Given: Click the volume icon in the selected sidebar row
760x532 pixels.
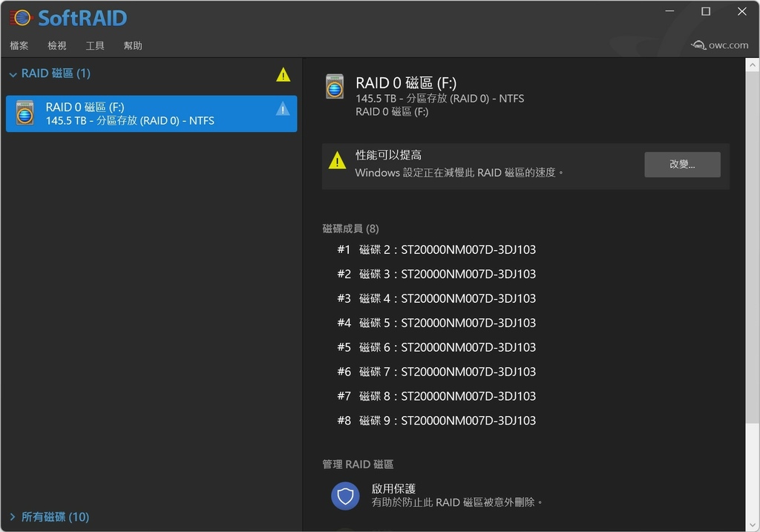Looking at the screenshot, I should point(24,113).
